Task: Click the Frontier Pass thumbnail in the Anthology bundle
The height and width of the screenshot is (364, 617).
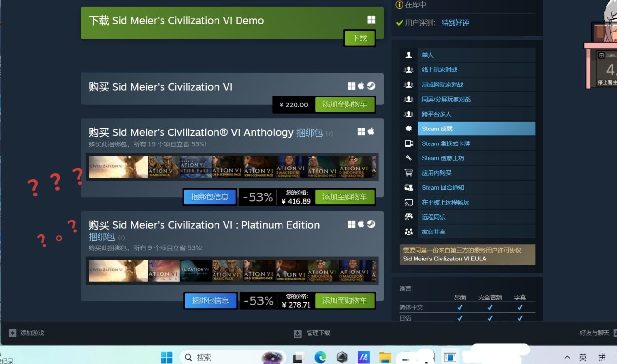Action: click(196, 167)
